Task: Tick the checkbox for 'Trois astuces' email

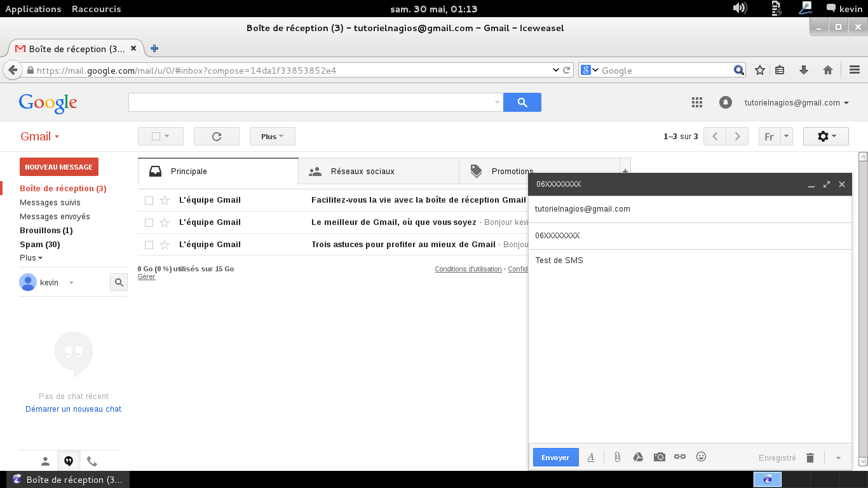Action: pyautogui.click(x=149, y=245)
